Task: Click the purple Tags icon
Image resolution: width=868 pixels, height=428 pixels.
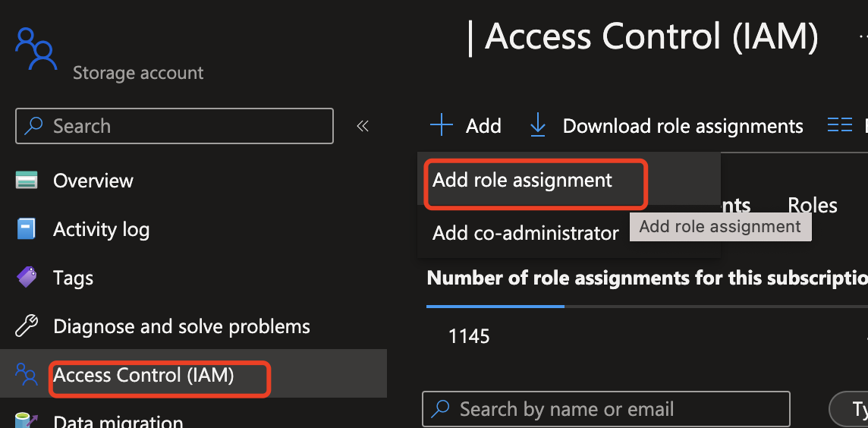Action: click(27, 277)
